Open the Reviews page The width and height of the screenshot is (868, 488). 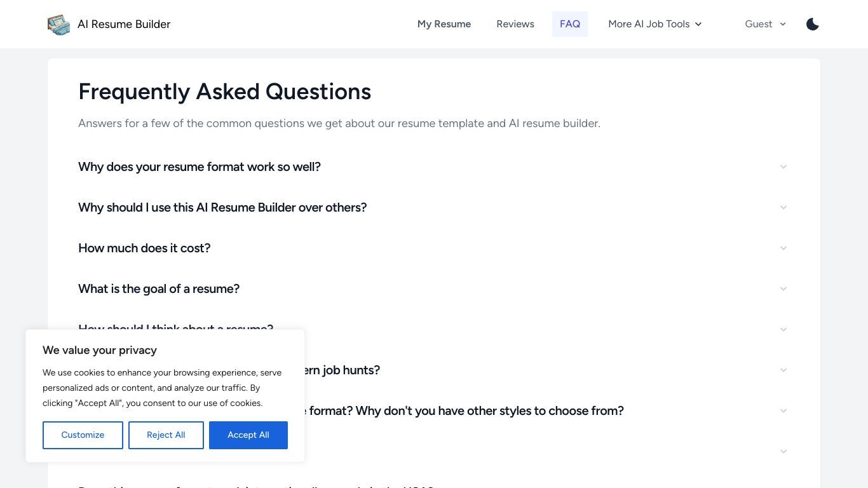[x=515, y=24]
